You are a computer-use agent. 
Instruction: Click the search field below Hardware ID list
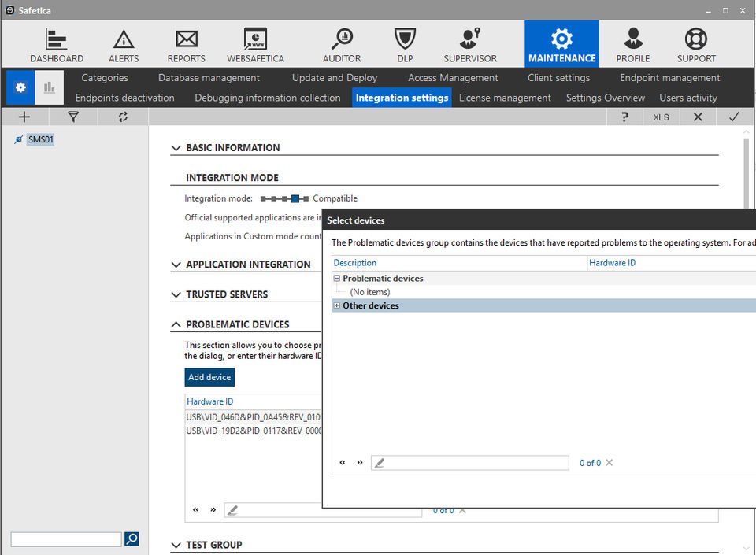coord(273,511)
